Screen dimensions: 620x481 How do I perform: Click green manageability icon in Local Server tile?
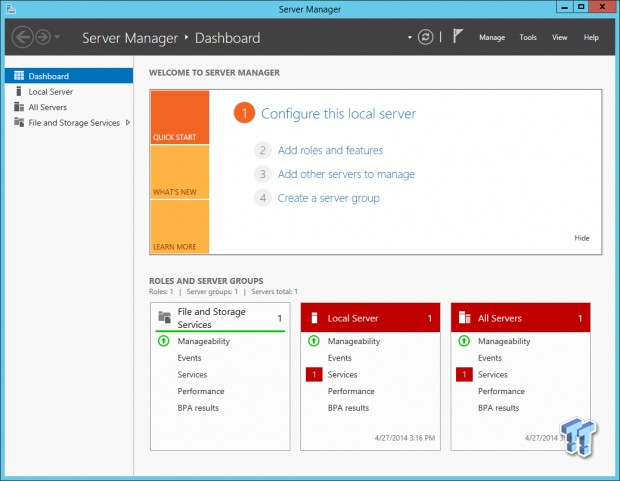314,341
